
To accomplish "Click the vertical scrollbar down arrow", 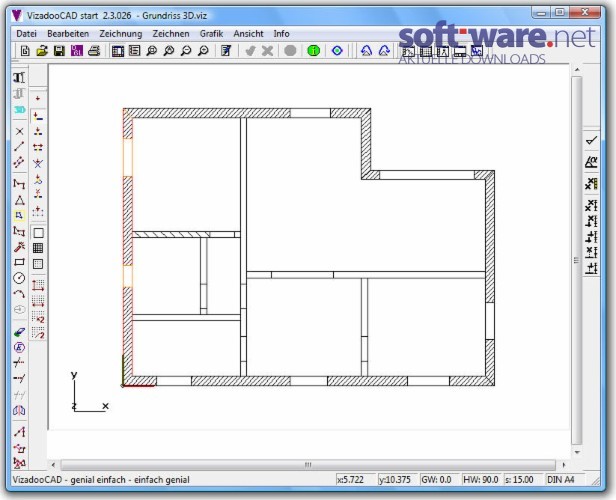I will click(577, 452).
